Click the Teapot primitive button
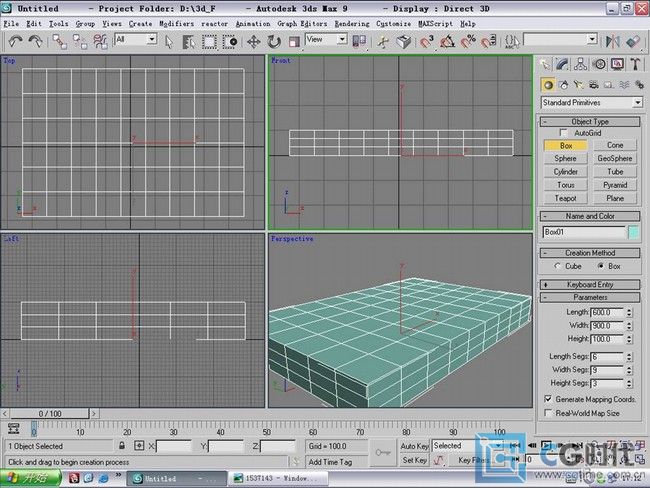 tap(565, 198)
